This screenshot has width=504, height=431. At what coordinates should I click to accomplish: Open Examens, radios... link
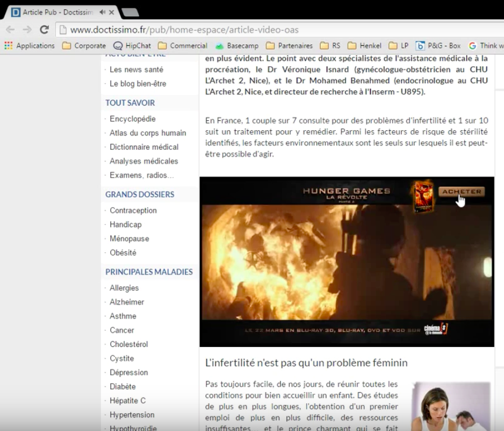(142, 175)
